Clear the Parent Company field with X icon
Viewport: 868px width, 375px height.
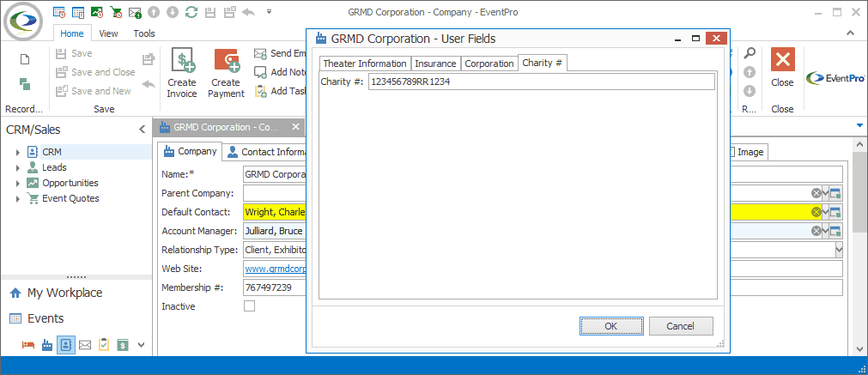(816, 193)
